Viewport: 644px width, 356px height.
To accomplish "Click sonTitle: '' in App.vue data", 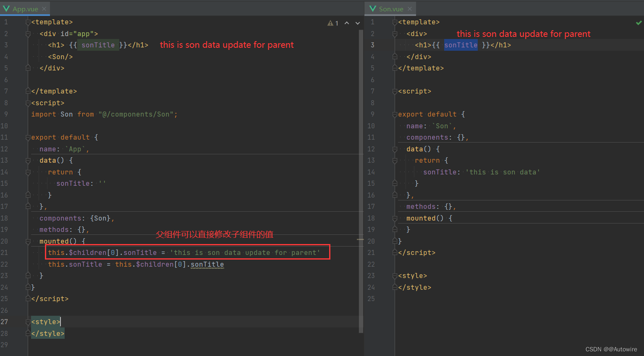I will click(x=81, y=183).
